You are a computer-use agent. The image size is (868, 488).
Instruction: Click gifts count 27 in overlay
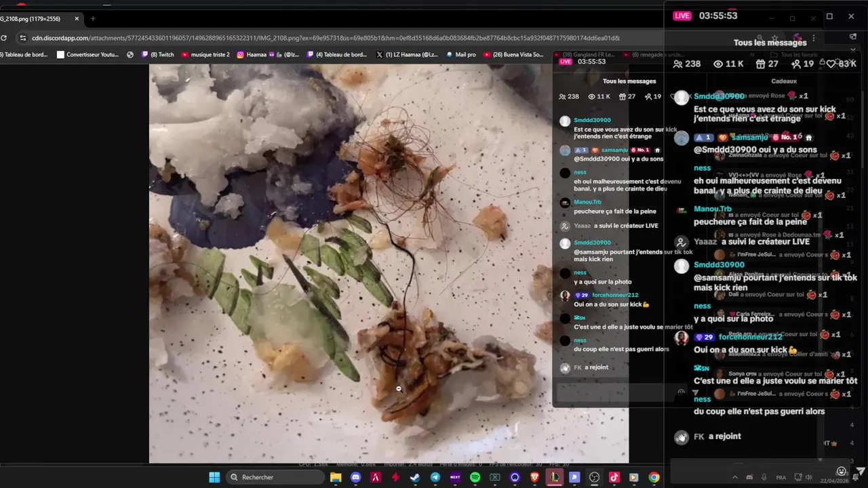tap(767, 64)
